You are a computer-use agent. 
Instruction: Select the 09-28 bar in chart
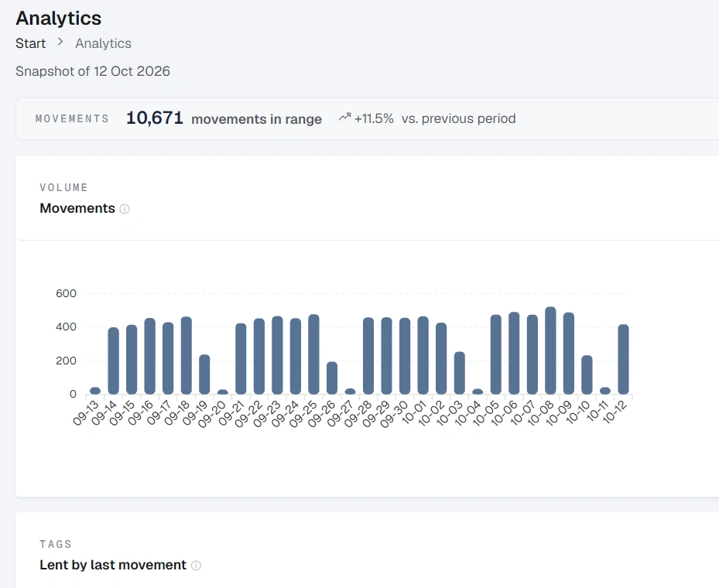point(368,356)
